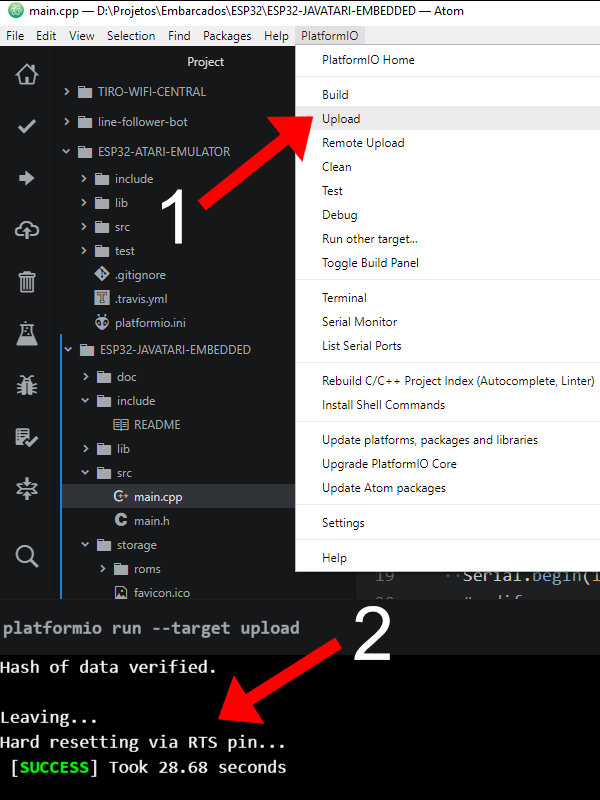Open the Packages menu
This screenshot has width=600, height=800.
pyautogui.click(x=227, y=36)
